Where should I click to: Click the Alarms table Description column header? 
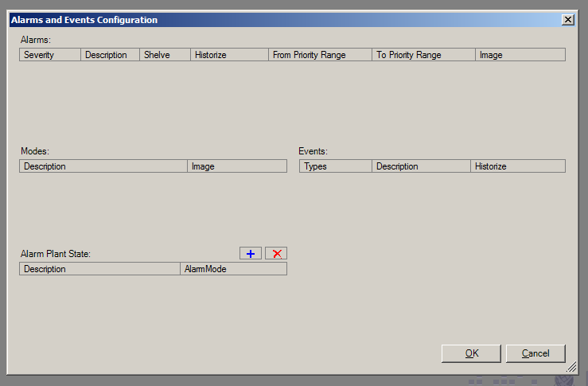[110, 55]
